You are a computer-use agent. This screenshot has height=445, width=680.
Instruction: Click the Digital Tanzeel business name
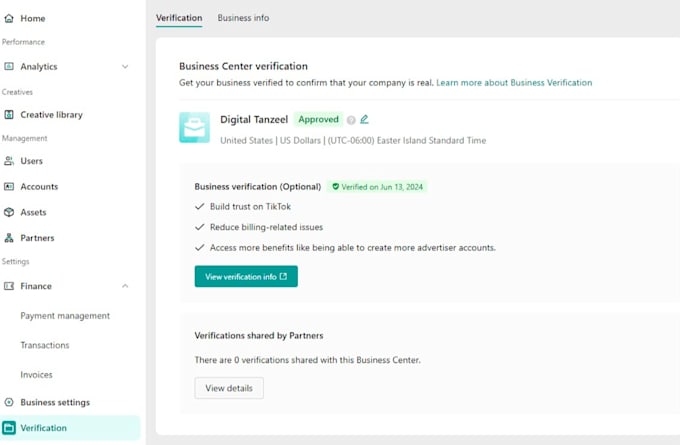pos(254,119)
